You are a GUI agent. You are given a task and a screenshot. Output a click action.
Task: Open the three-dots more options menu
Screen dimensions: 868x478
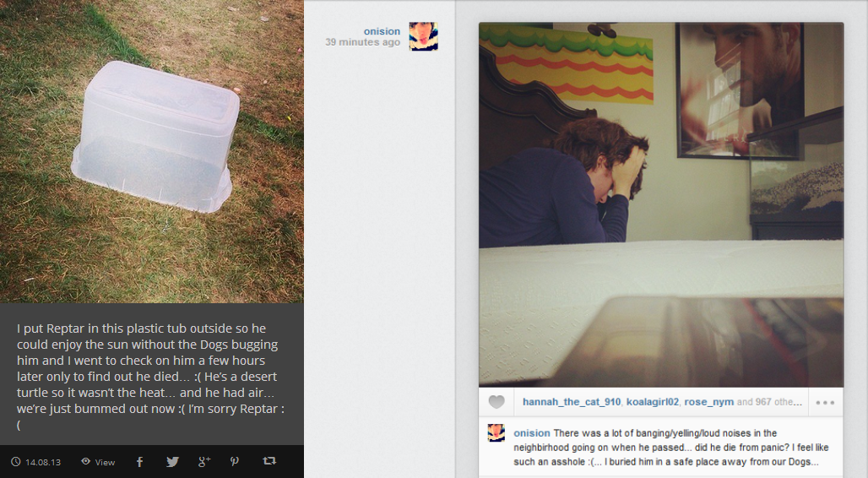click(825, 403)
